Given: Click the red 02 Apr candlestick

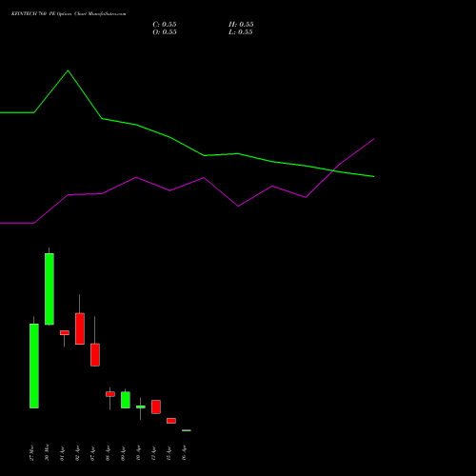Looking at the screenshot, I should [x=80, y=328].
